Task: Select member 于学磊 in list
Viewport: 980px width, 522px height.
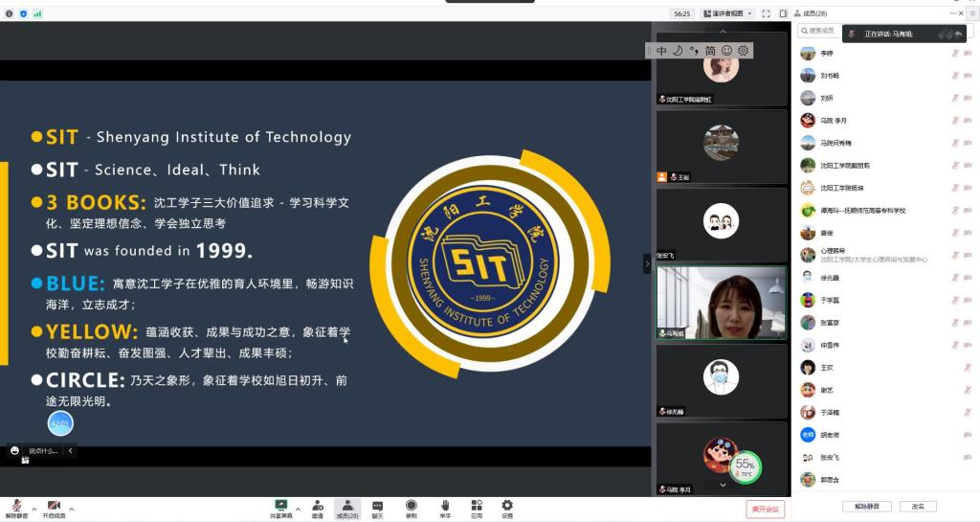Action: 886,300
